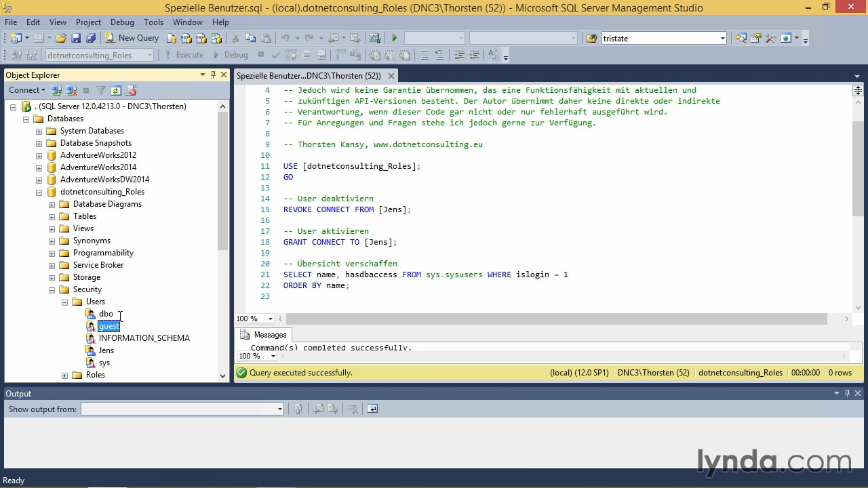The width and height of the screenshot is (868, 488).
Task: Click the Paste clipboard icon
Action: coord(265,38)
